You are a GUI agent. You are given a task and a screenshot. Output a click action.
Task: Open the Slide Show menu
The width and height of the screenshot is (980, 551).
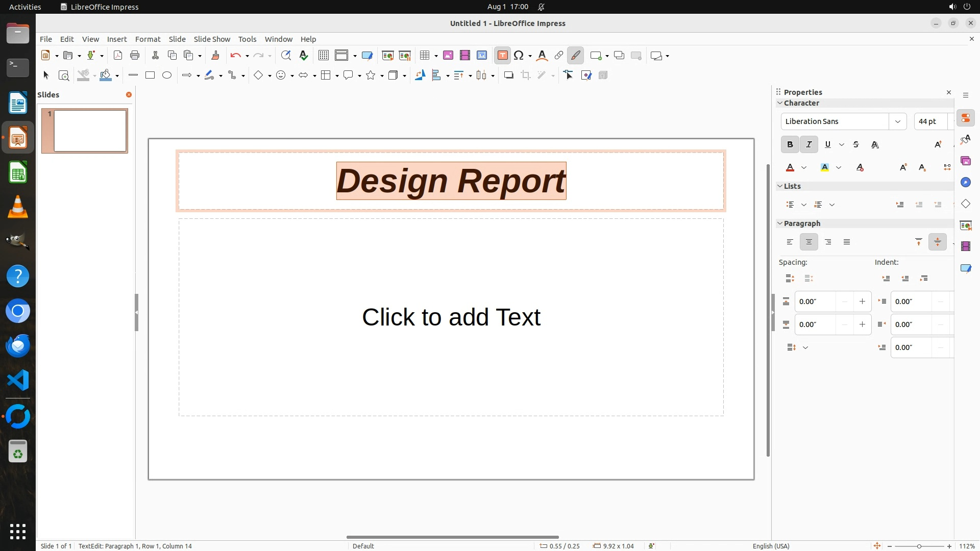[x=212, y=39]
